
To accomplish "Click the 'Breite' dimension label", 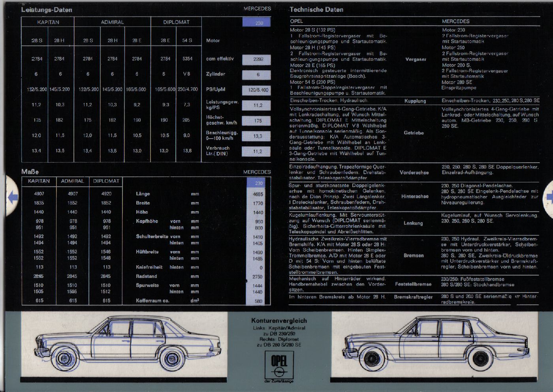I will click(143, 203).
